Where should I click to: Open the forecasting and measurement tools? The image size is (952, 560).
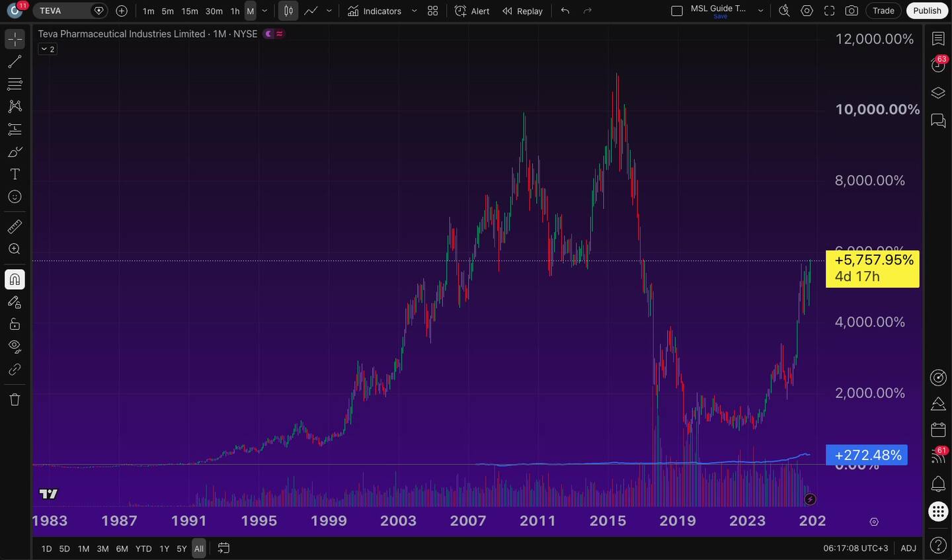click(x=15, y=129)
